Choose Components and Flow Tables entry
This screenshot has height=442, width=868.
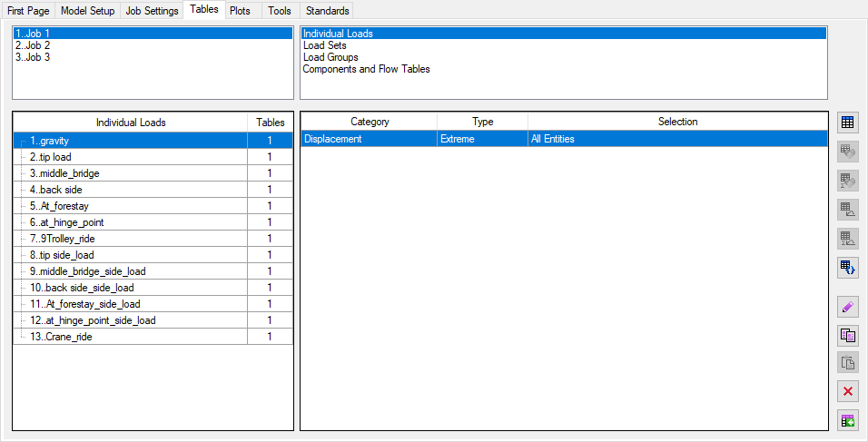click(366, 69)
